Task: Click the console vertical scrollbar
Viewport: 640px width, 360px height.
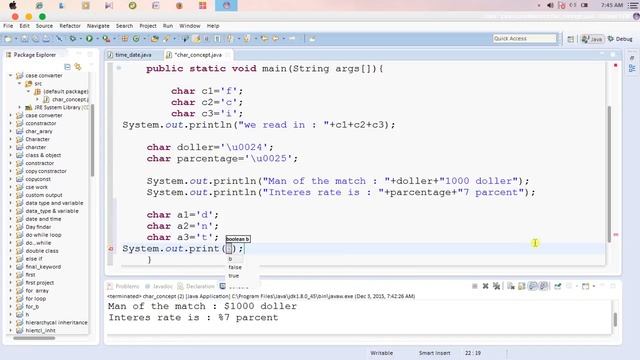Action: pos(615,319)
